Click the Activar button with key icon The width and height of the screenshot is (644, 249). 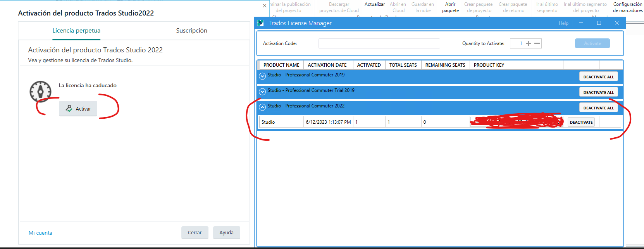tap(78, 109)
